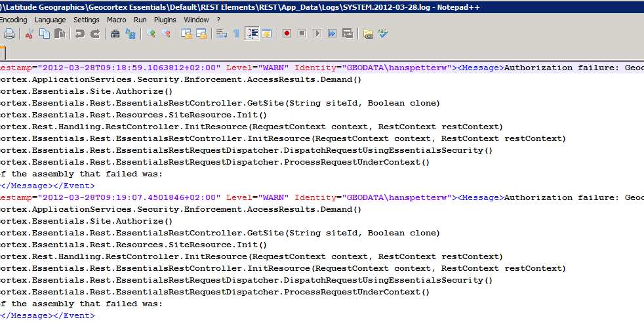This screenshot has height=322, width=644.
Task: Click first DispatchRequestUsingEssentialsSecurity() line
Action: pos(247,150)
